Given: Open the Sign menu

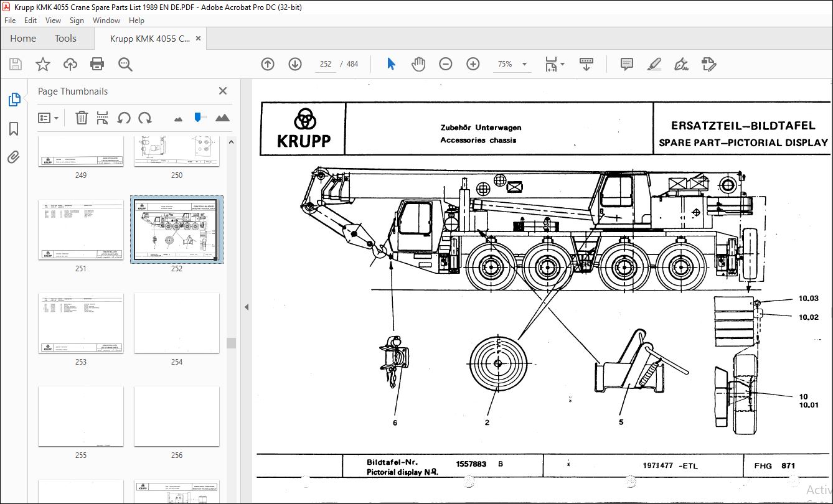Looking at the screenshot, I should coord(77,21).
